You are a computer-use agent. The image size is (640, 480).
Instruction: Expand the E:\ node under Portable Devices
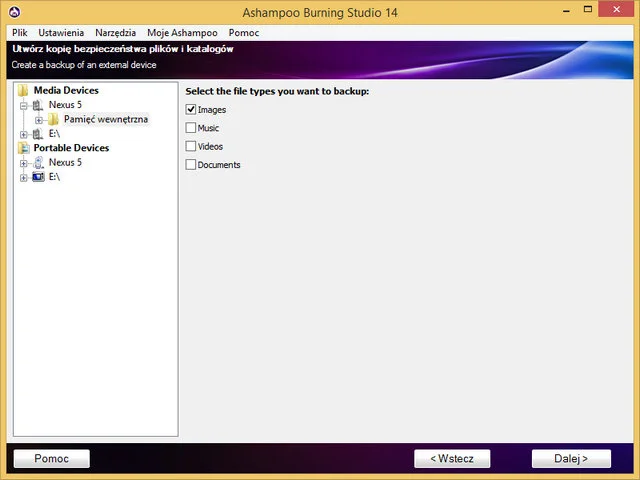click(24, 177)
